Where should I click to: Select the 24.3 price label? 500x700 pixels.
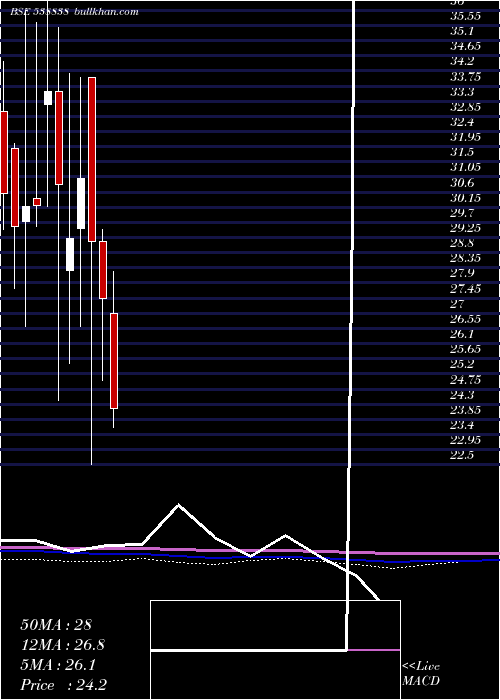pos(462,395)
